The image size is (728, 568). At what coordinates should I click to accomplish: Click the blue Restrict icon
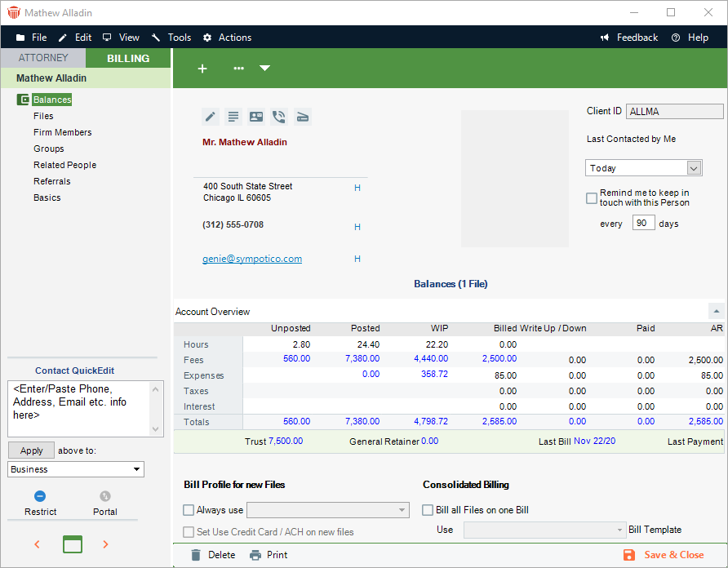(x=40, y=496)
